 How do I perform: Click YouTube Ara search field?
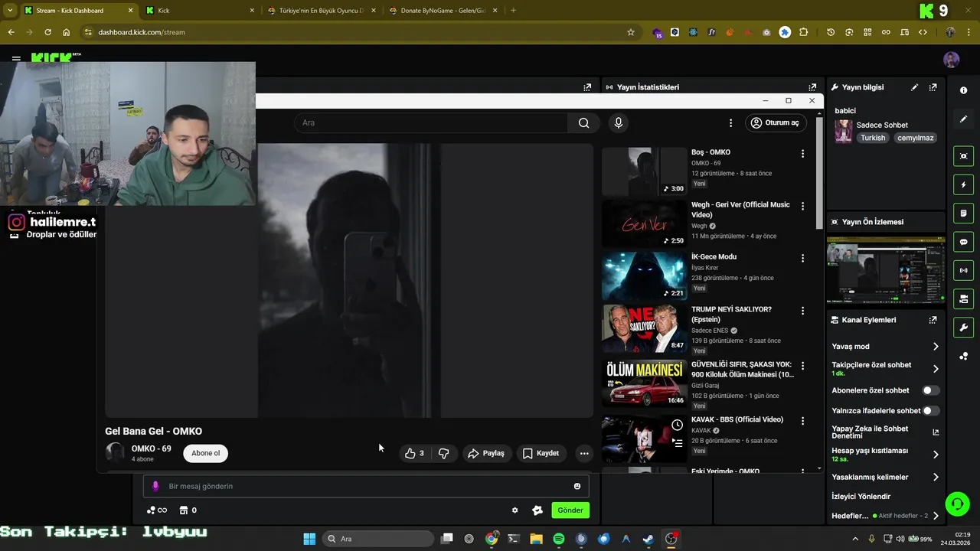click(431, 122)
